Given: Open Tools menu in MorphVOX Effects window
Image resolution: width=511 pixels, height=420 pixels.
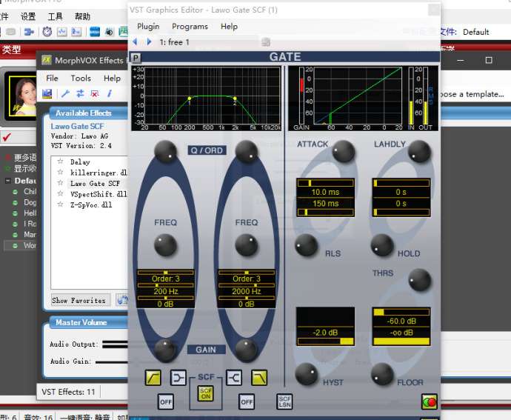Looking at the screenshot, I should (81, 79).
